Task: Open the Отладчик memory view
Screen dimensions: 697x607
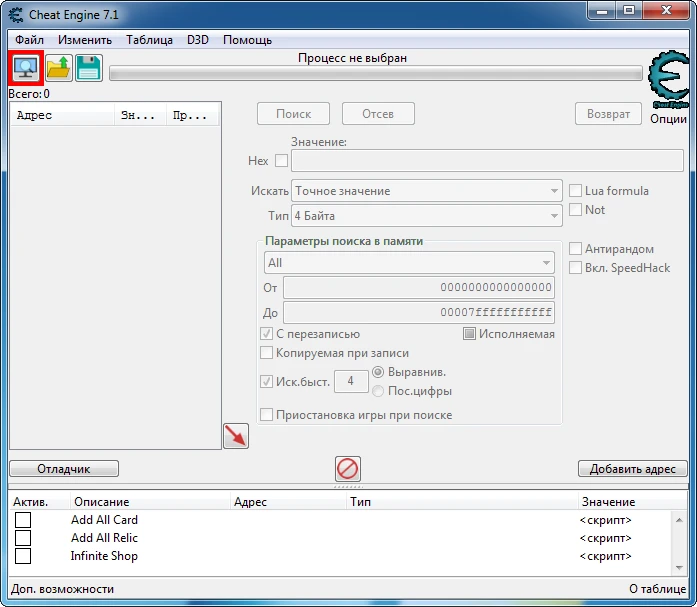Action: click(64, 469)
